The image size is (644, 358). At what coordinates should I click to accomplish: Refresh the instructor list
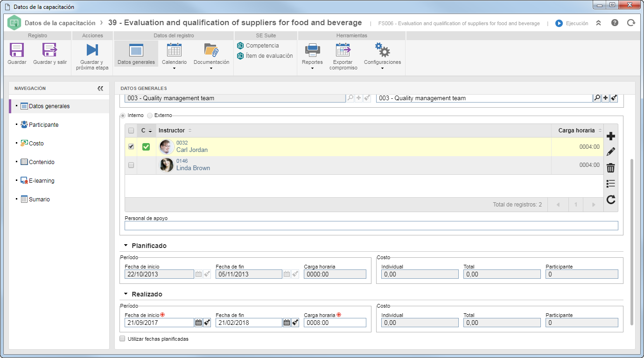tap(610, 200)
